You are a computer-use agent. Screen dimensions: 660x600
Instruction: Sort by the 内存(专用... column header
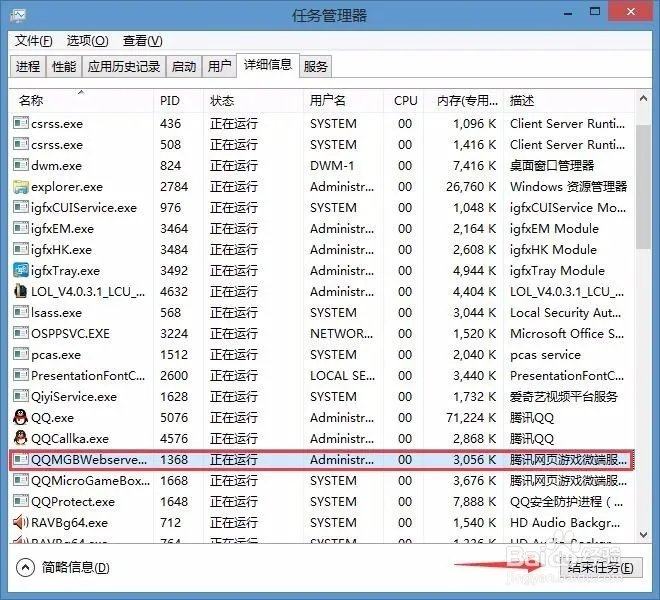463,101
